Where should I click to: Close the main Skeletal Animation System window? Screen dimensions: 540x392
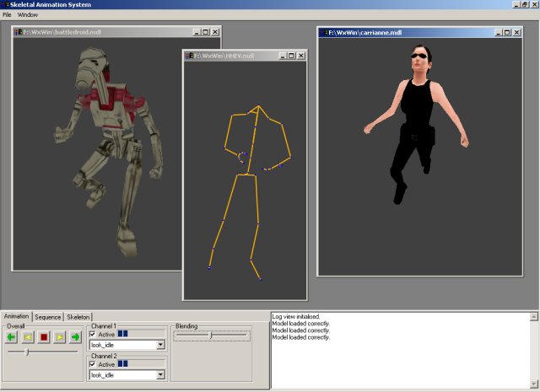click(x=534, y=4)
